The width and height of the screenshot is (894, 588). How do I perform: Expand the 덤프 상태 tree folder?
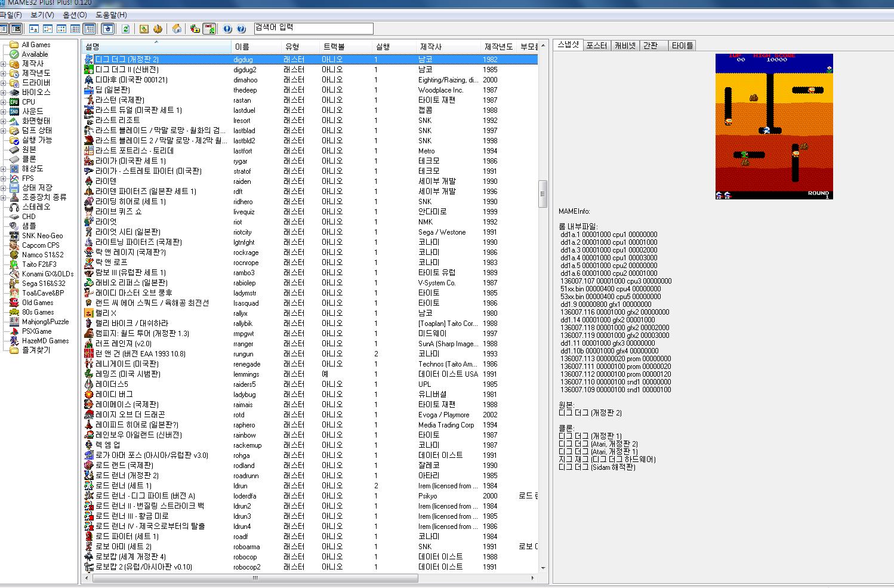[4, 131]
